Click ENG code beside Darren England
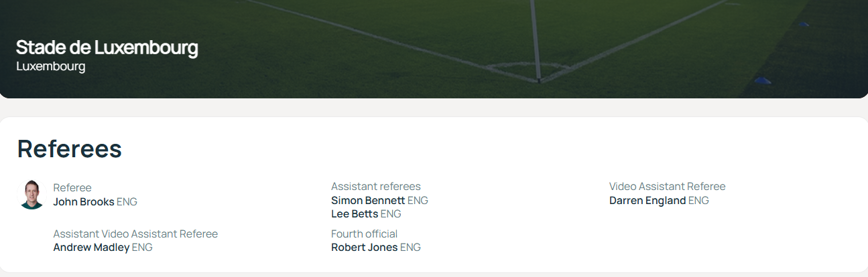This screenshot has height=277, width=868. click(x=698, y=200)
